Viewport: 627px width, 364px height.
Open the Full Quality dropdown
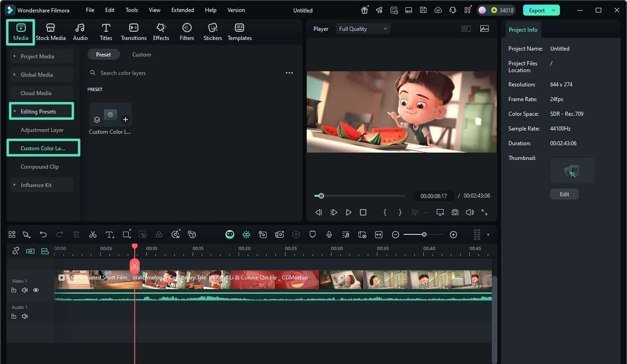click(363, 29)
